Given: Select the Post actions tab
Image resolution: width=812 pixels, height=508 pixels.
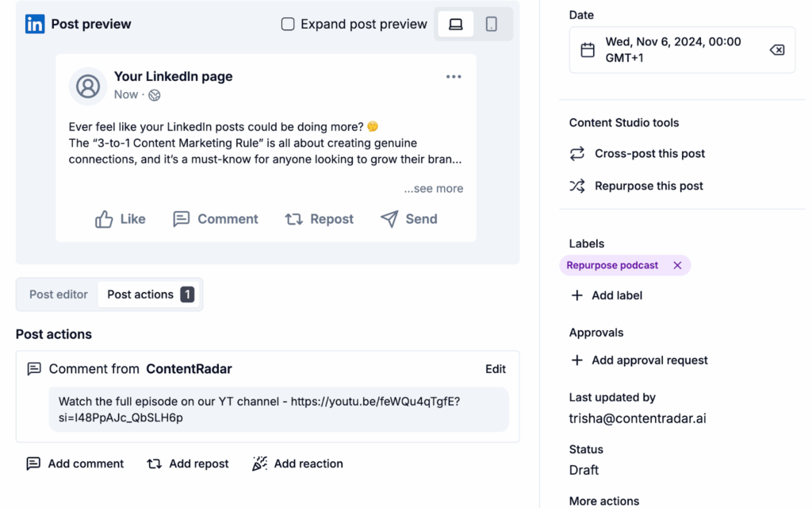Looking at the screenshot, I should click(149, 294).
